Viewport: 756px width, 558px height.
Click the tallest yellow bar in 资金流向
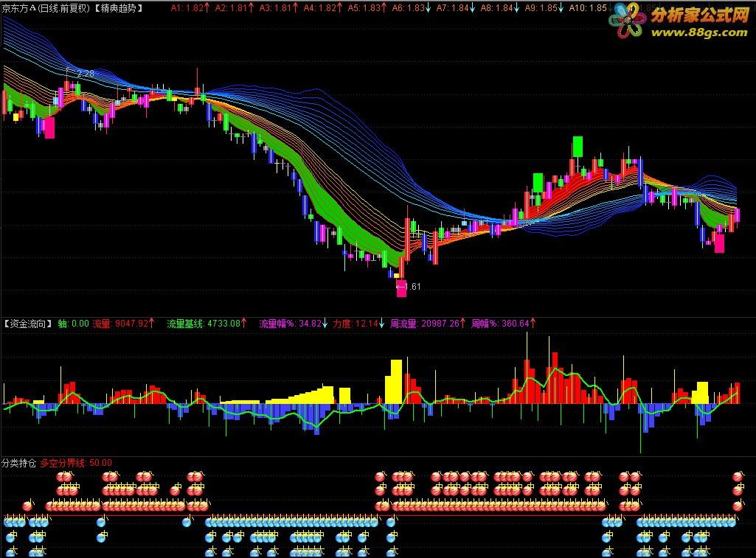396,382
